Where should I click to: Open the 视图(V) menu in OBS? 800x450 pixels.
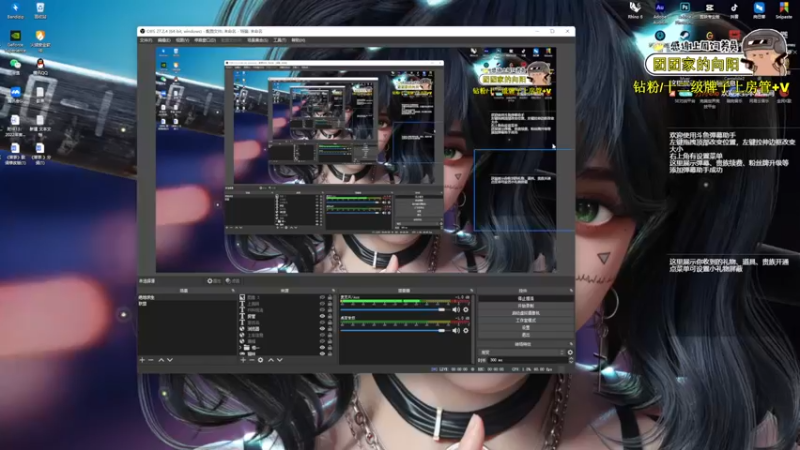(x=182, y=40)
